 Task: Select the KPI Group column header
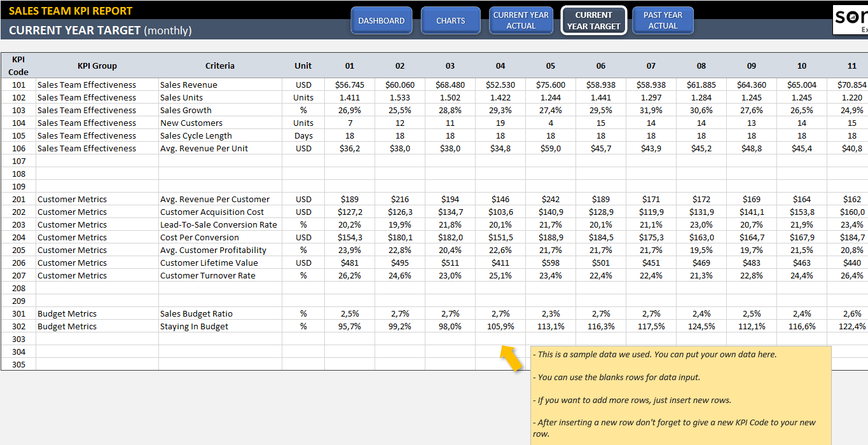point(95,65)
